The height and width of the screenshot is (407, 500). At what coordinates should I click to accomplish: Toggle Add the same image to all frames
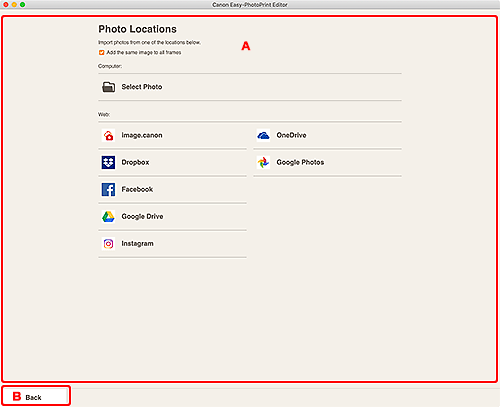[101, 52]
